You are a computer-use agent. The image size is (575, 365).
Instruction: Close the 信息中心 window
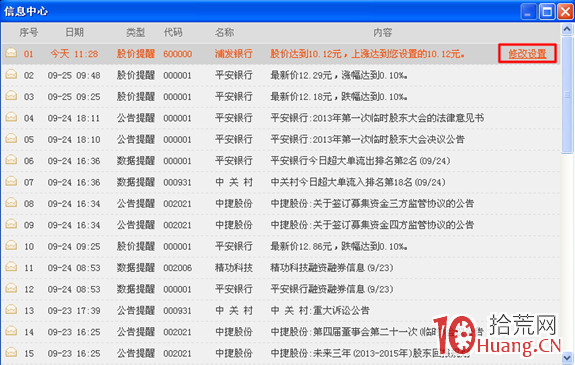(x=565, y=12)
